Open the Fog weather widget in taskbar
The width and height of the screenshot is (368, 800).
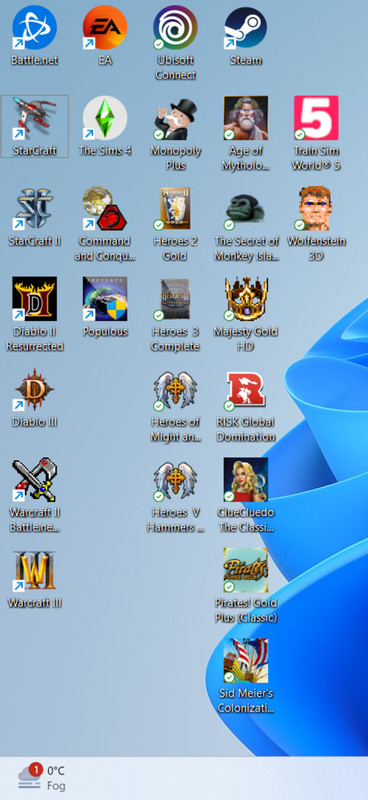click(42, 778)
